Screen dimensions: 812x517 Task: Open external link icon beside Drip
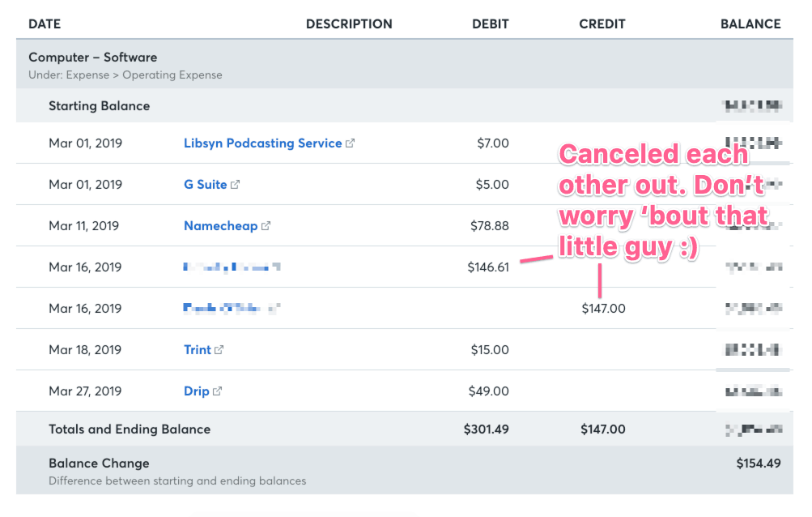tap(218, 391)
